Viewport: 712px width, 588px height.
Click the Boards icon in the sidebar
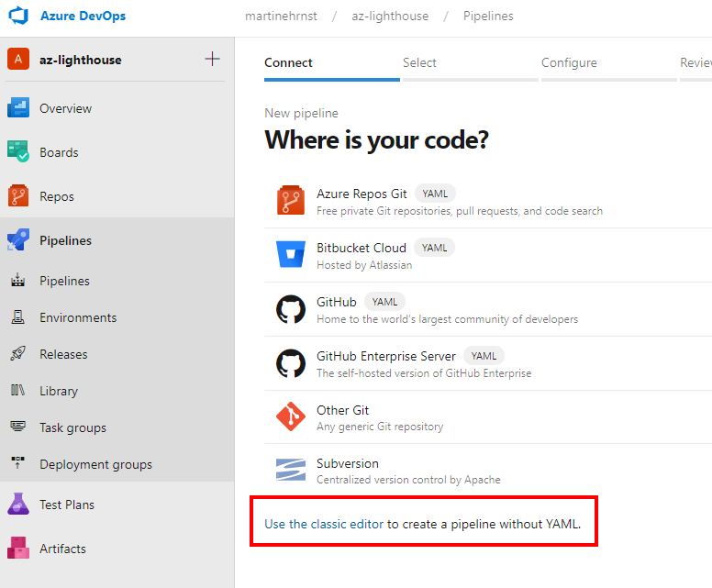click(18, 151)
